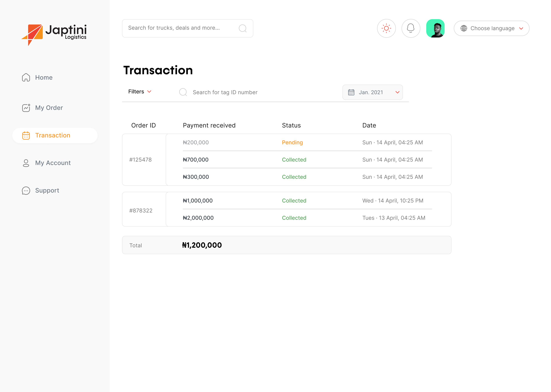Click the Date column header
Screen dimensions: 551x392
(x=369, y=125)
